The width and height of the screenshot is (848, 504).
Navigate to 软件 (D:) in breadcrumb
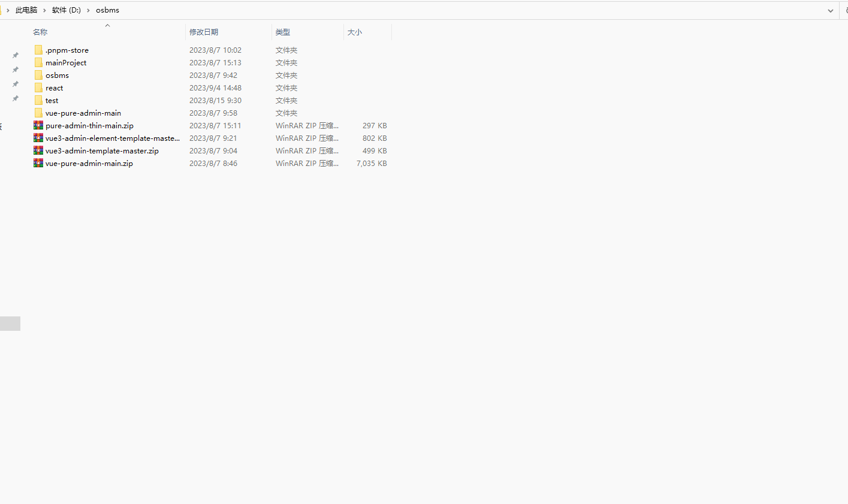pyautogui.click(x=67, y=10)
